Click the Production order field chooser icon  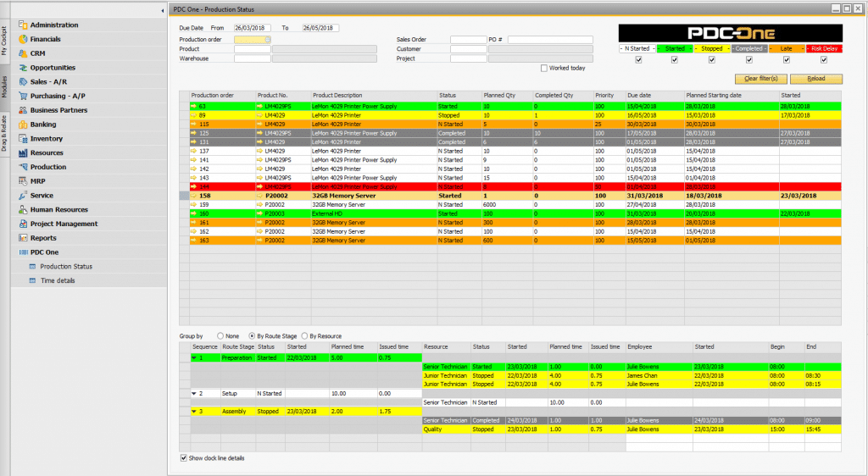(268, 39)
